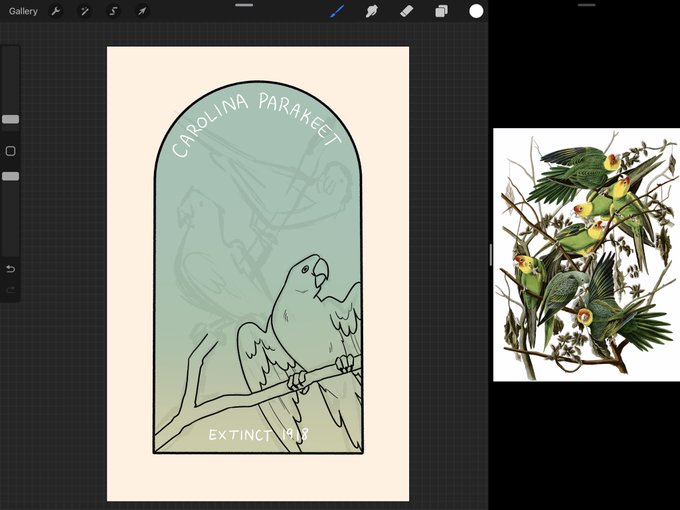The image size is (680, 510).
Task: Redo the last undone stroke
Action: point(10,290)
